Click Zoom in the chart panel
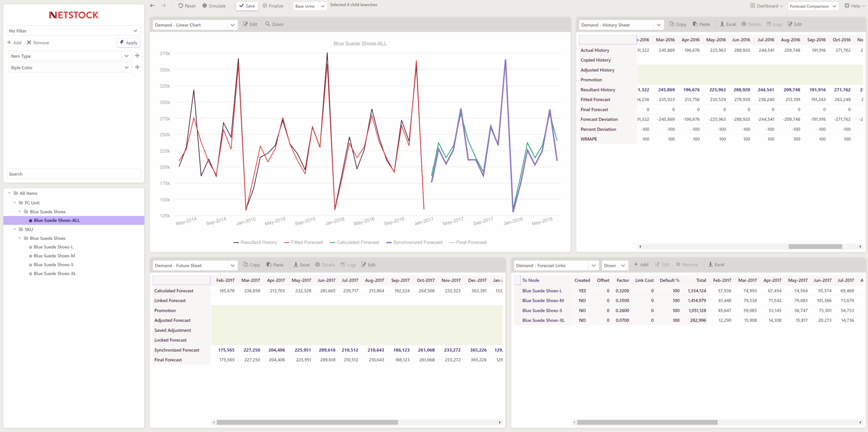868x432 pixels. [x=274, y=24]
